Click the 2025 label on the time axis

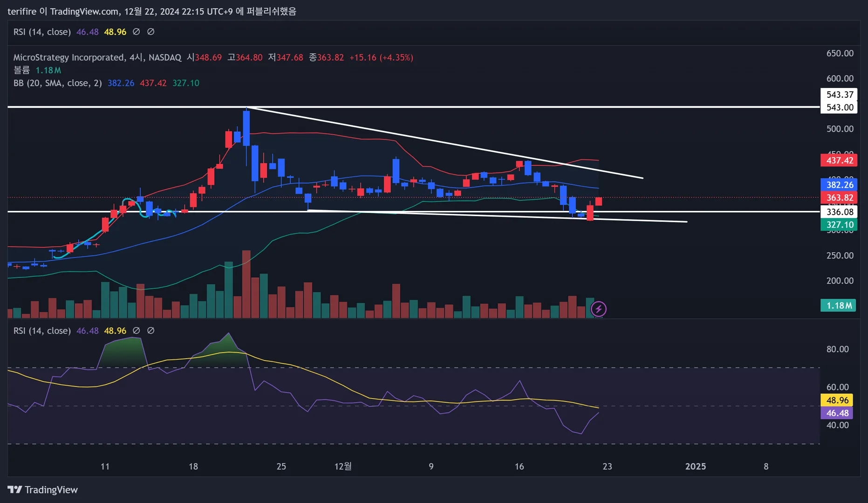696,466
